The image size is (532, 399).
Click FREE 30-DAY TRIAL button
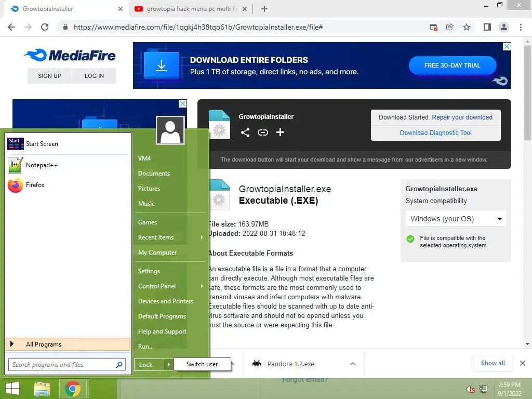(453, 65)
